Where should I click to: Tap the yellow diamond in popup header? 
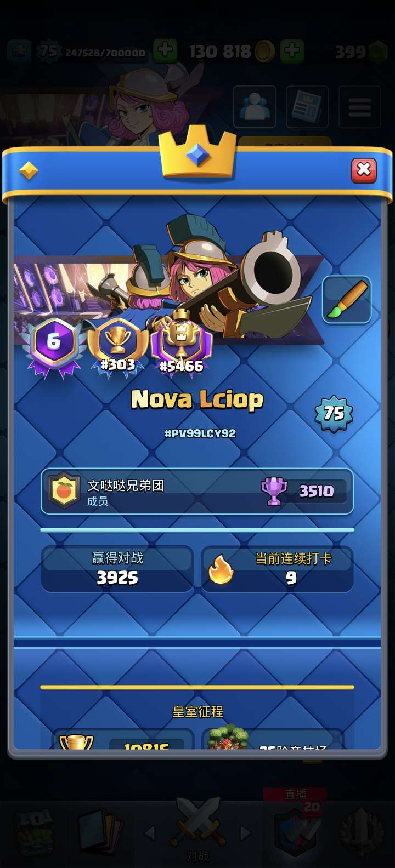[x=29, y=170]
